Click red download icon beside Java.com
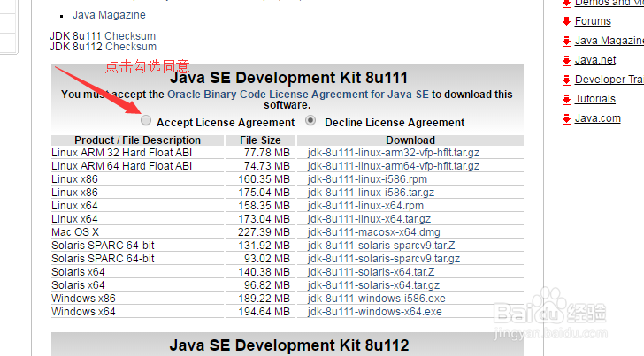The image size is (644, 356). [x=567, y=118]
